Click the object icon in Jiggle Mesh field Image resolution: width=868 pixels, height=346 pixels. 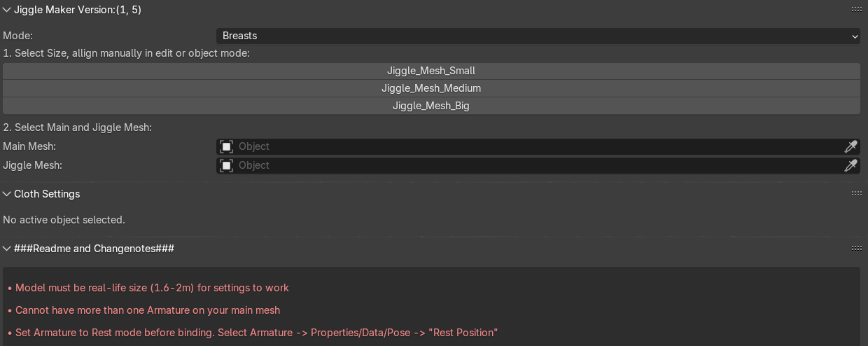[226, 165]
